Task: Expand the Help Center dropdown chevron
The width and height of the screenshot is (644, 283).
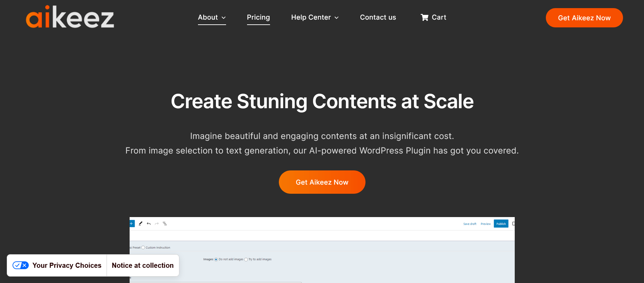Action: (337, 18)
